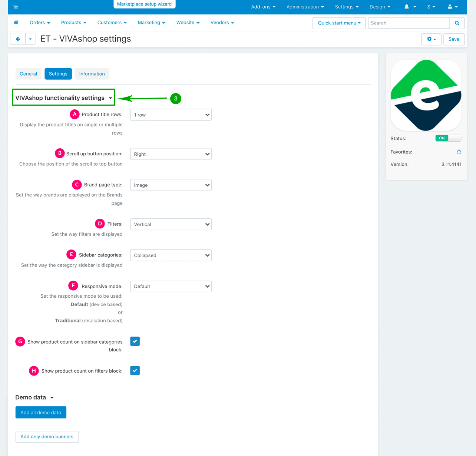Image resolution: width=476 pixels, height=456 pixels.
Task: Open the top bar Settings menu
Action: [347, 7]
